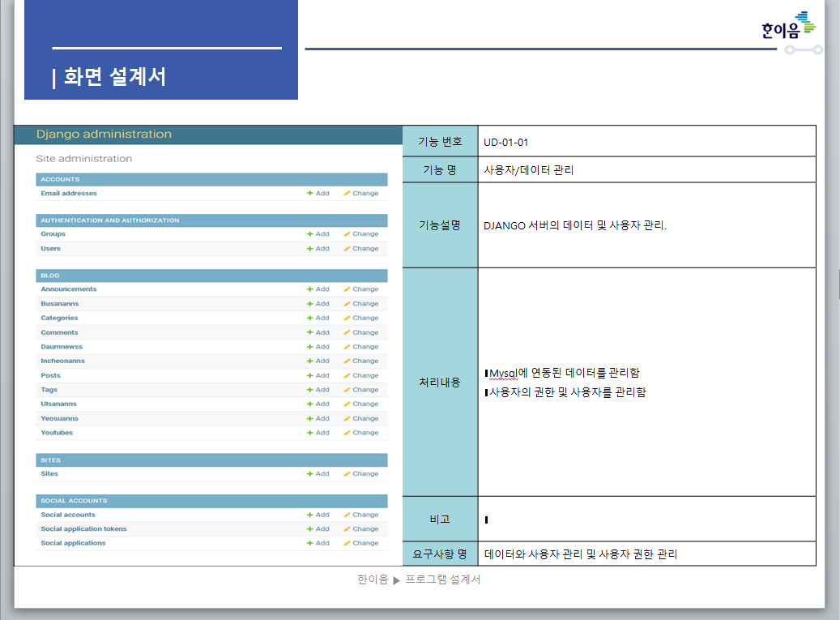Click Change for Youtubes
The height and width of the screenshot is (620, 840).
(361, 433)
